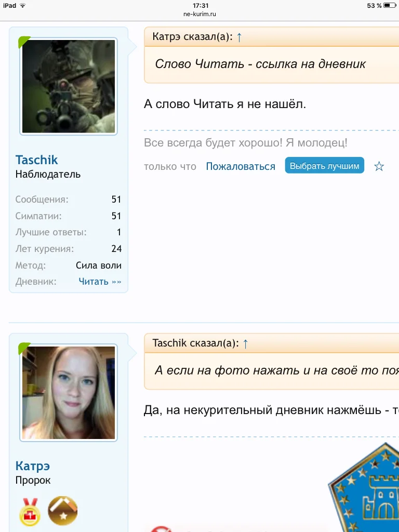The height and width of the screenshot is (532, 399).
Task: Tap the Wi-Fi status icon
Action: point(23,5)
